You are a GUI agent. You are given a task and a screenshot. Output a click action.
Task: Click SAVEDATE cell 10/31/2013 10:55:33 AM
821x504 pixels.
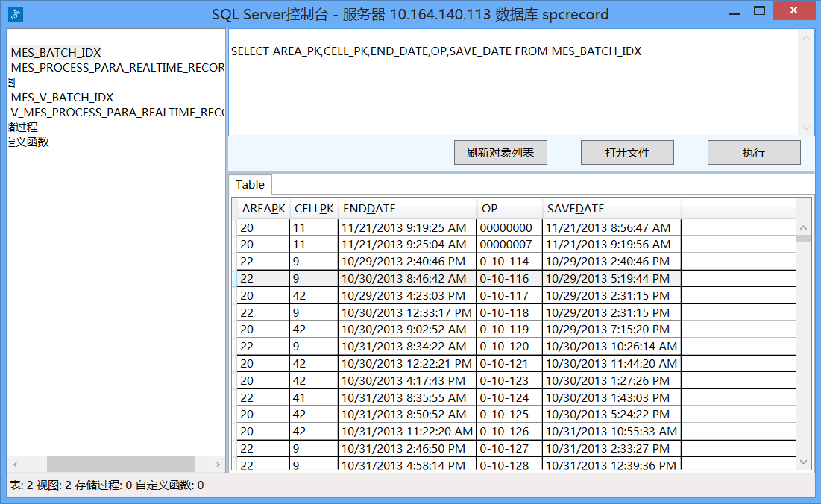(611, 431)
